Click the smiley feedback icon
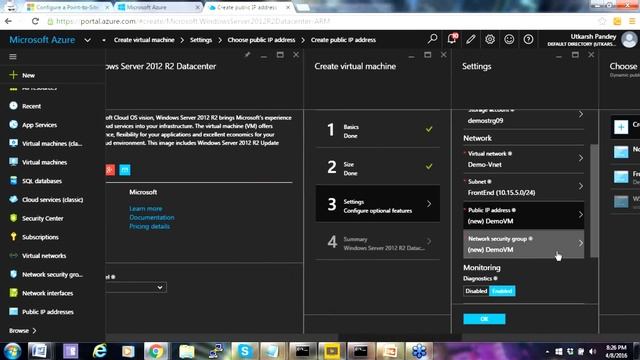 click(x=509, y=39)
